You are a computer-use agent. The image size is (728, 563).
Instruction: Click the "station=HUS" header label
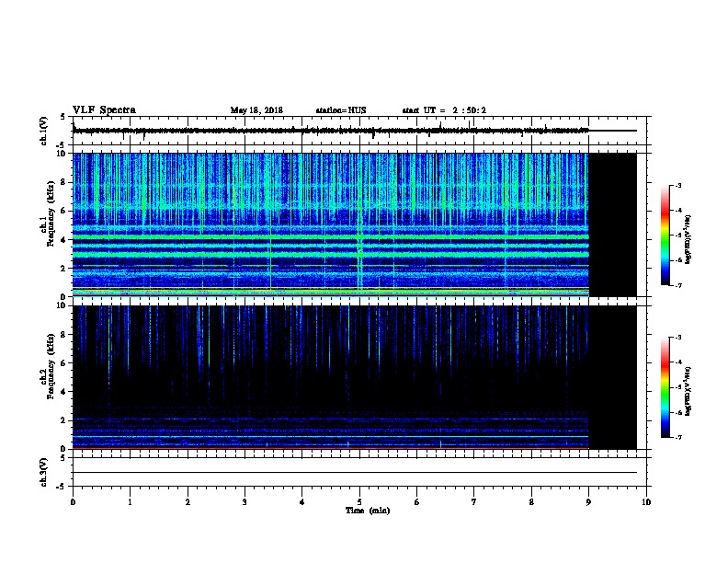[x=341, y=110]
